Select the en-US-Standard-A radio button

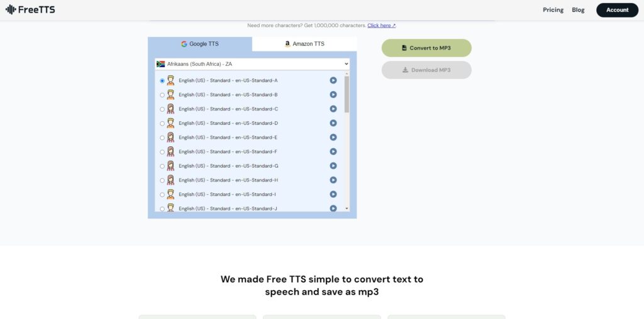(x=162, y=81)
